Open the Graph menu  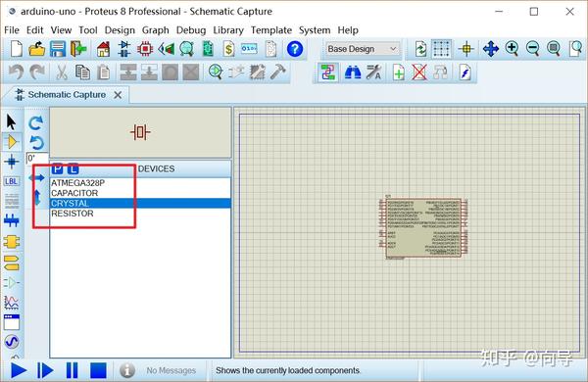pos(155,30)
